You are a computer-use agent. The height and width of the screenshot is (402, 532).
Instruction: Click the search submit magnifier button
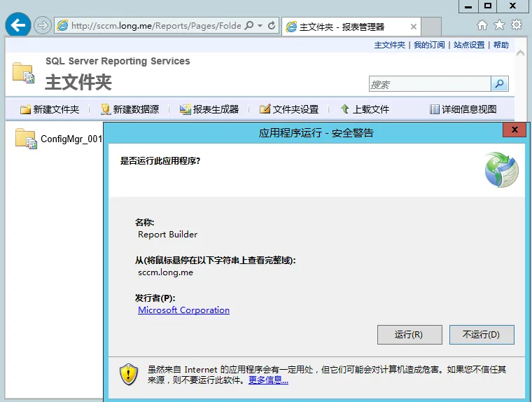[499, 84]
